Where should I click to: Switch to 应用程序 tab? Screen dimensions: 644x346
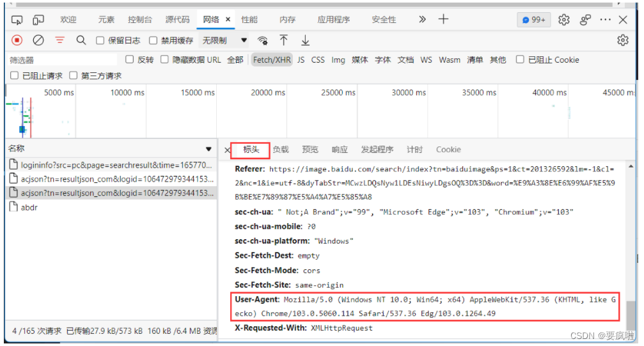(333, 20)
